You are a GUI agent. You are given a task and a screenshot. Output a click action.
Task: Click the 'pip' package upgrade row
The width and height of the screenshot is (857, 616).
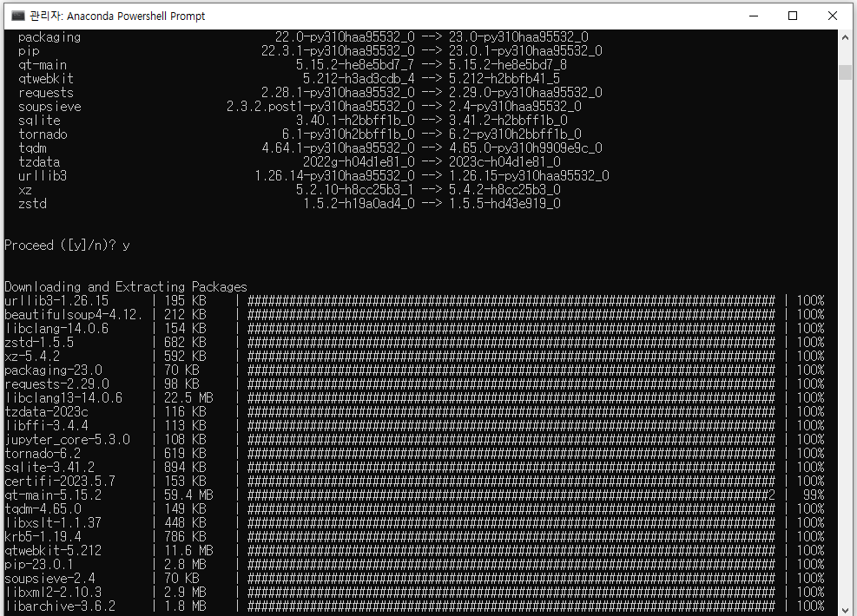click(310, 51)
